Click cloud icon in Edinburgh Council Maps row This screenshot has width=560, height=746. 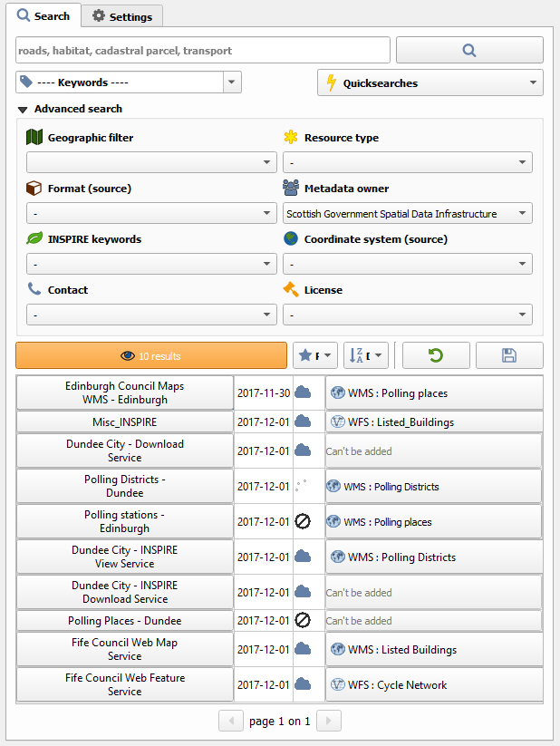point(303,392)
